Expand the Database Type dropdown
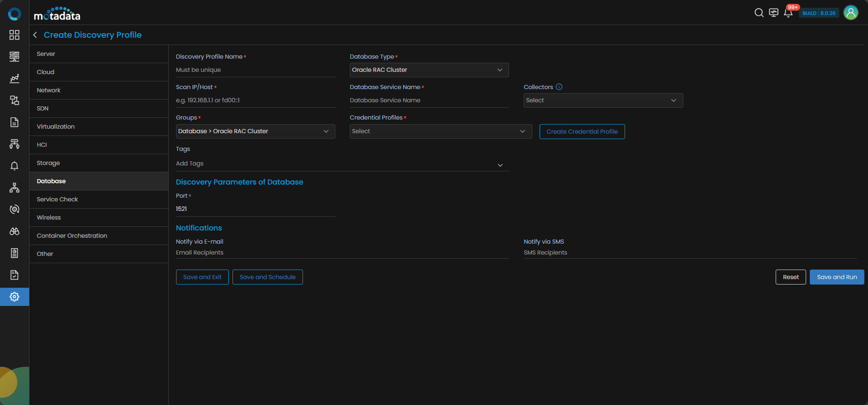Viewport: 868px width, 405px height. click(429, 70)
